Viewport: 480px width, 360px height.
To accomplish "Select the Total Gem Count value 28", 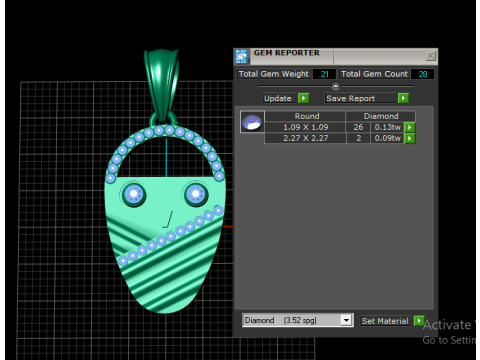I will [x=422, y=74].
